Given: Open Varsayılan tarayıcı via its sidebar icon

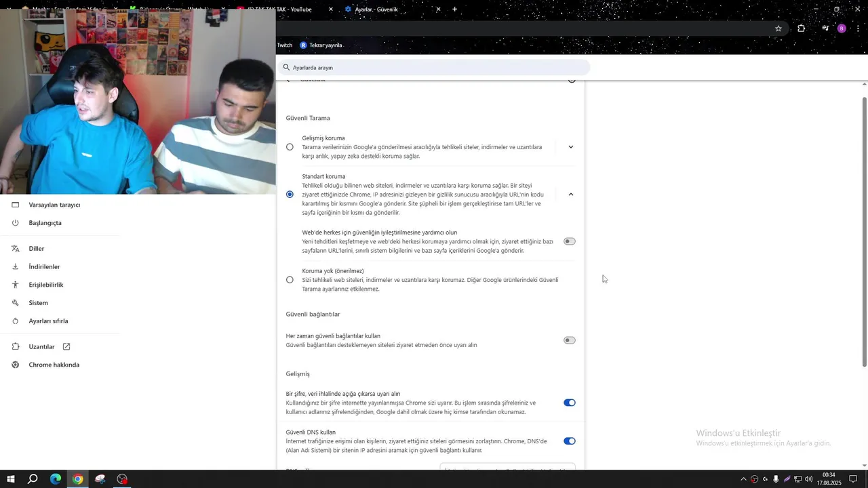Looking at the screenshot, I should (15, 205).
